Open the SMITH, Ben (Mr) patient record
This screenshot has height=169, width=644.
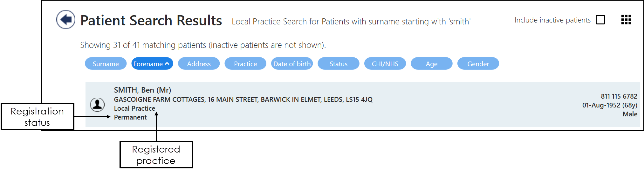[142, 90]
